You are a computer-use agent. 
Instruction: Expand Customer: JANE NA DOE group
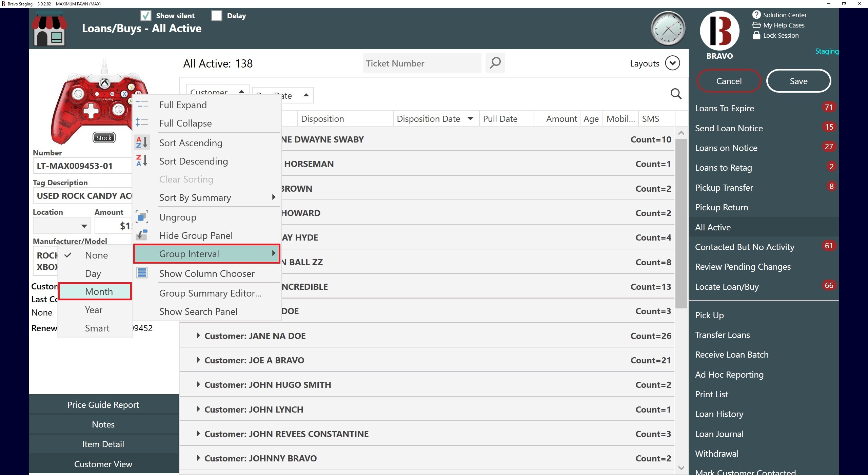pos(198,336)
